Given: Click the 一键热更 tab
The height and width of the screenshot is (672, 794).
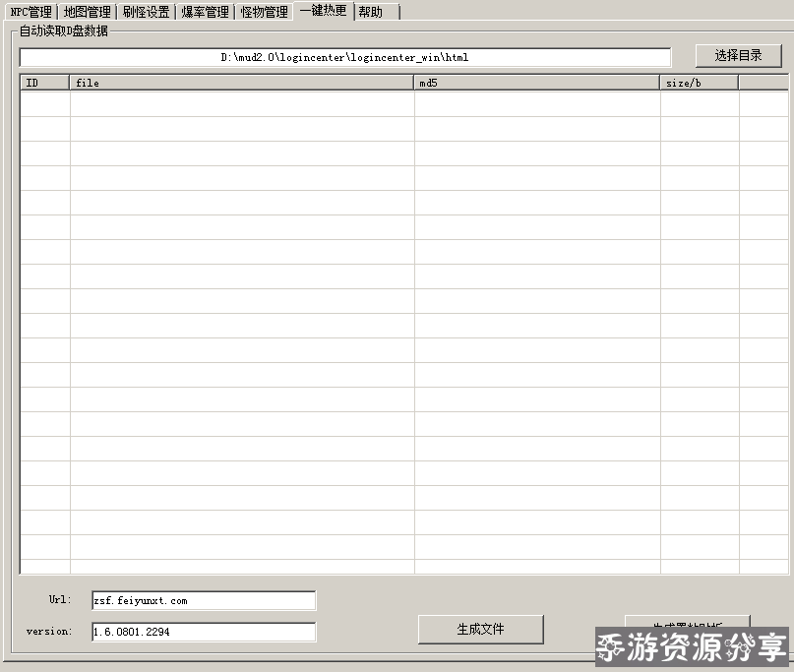Looking at the screenshot, I should coord(324,11).
